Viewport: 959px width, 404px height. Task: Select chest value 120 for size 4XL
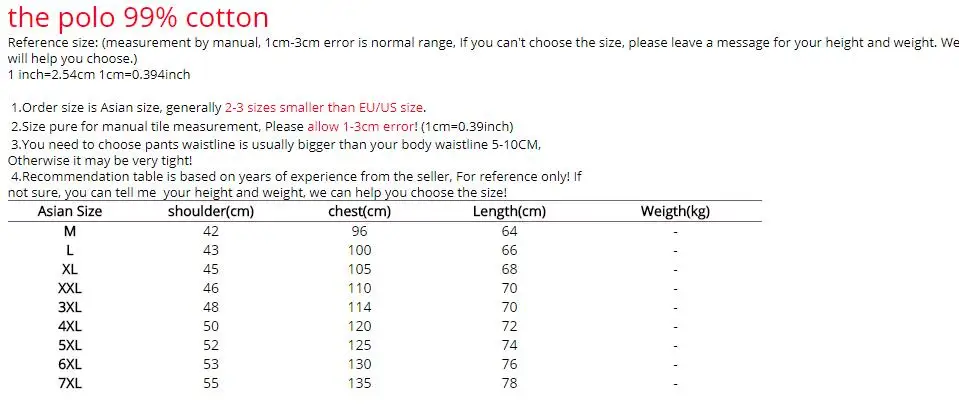359,326
